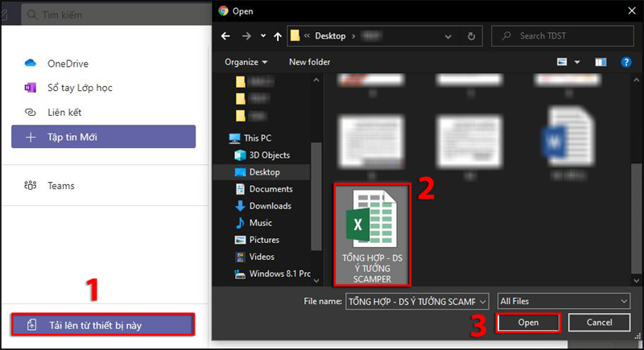Select Downloads in navigation tree
The width and height of the screenshot is (644, 350).
(x=270, y=206)
